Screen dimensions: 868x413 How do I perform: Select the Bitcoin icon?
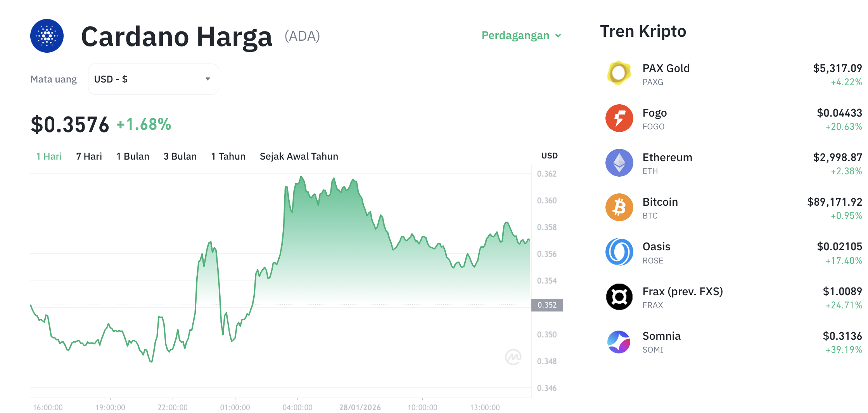619,207
